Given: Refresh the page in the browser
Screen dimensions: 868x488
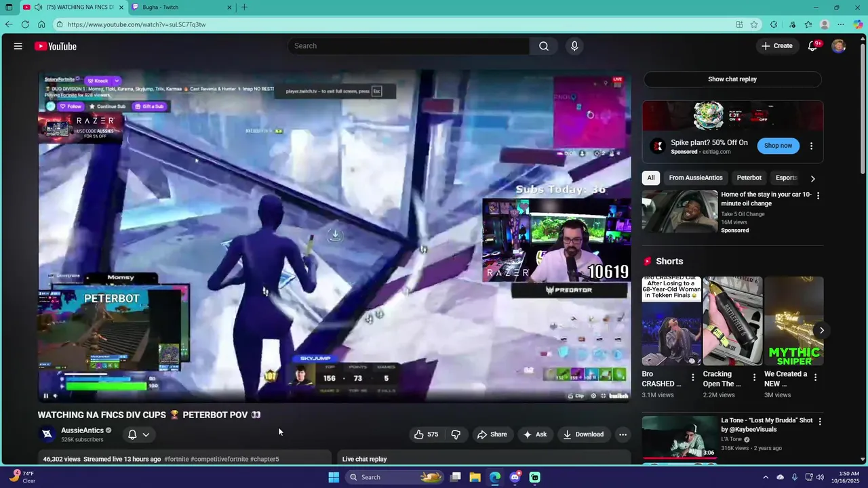Looking at the screenshot, I should pos(25,24).
